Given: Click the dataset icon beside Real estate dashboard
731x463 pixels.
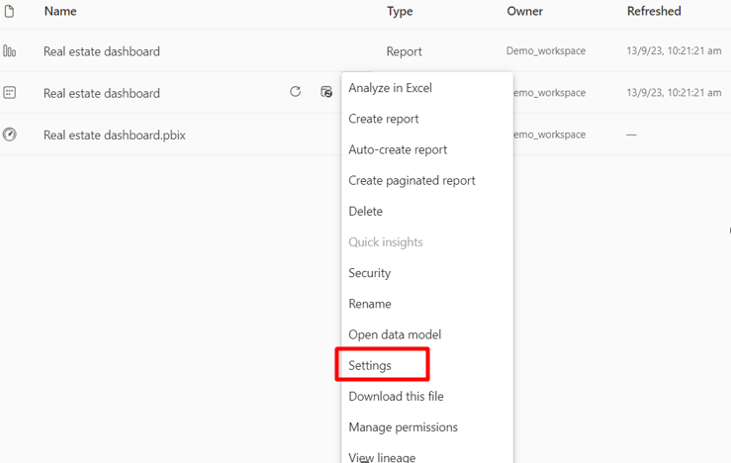Looking at the screenshot, I should pyautogui.click(x=10, y=93).
